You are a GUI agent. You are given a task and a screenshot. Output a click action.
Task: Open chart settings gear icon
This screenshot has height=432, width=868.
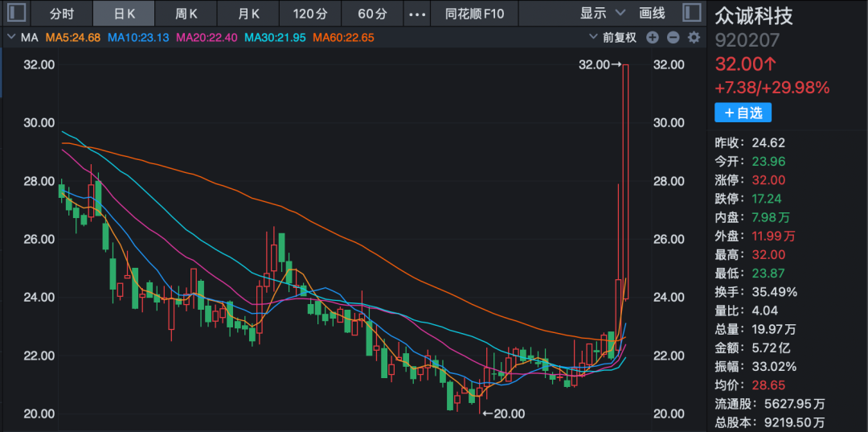coord(694,38)
